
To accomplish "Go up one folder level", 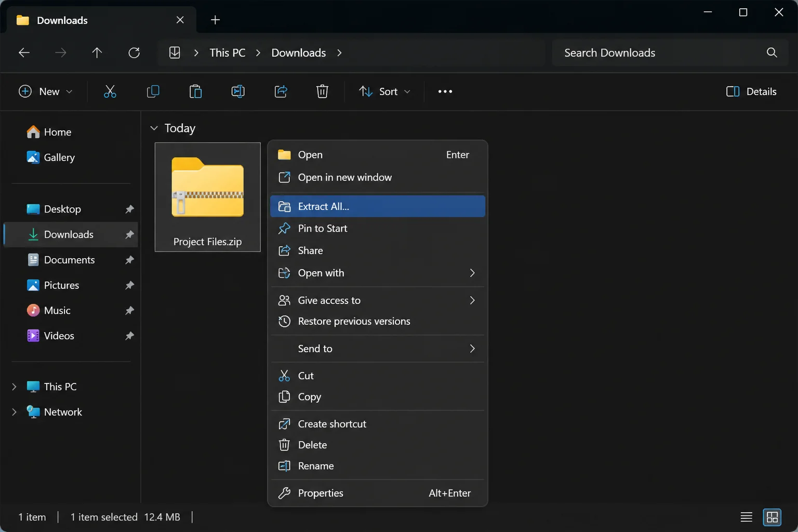I will point(97,52).
